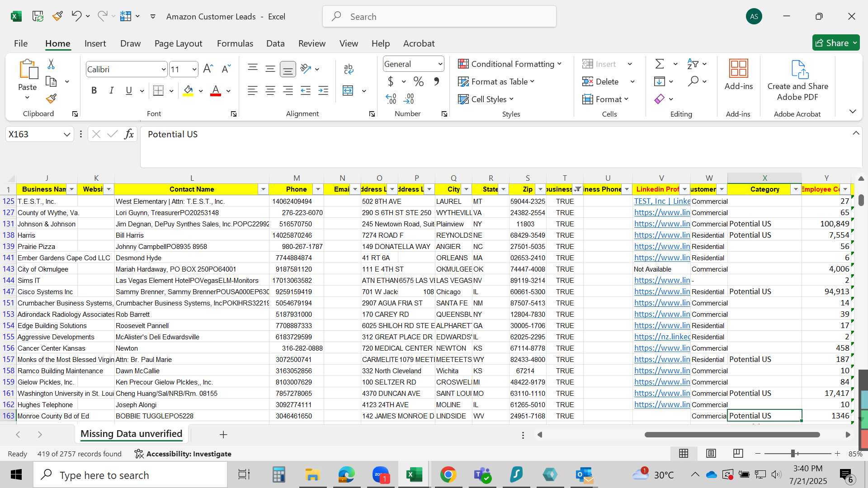Click the Increase Decimal icon
Viewport: 868px width, 488px height.
coord(391,99)
